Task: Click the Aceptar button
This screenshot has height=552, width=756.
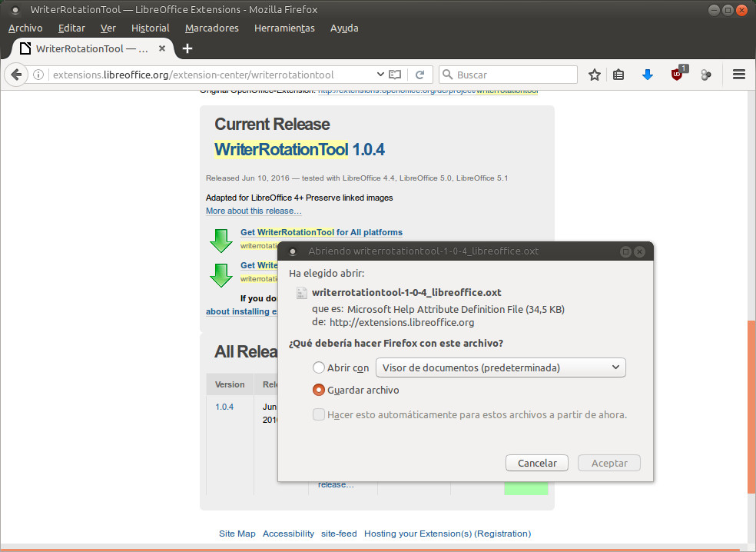Action: point(609,464)
